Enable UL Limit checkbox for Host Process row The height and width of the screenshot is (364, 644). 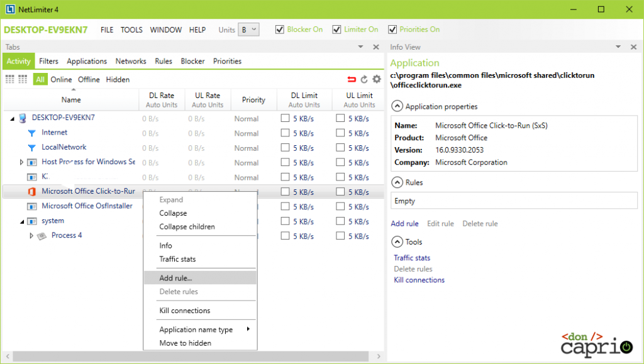(340, 162)
